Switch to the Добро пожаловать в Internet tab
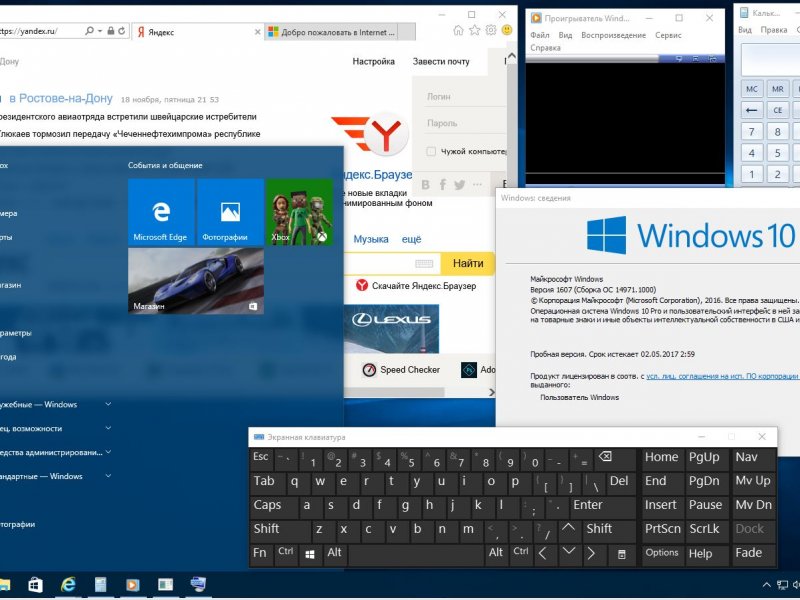Viewport: 800px width, 600px height. [x=339, y=32]
